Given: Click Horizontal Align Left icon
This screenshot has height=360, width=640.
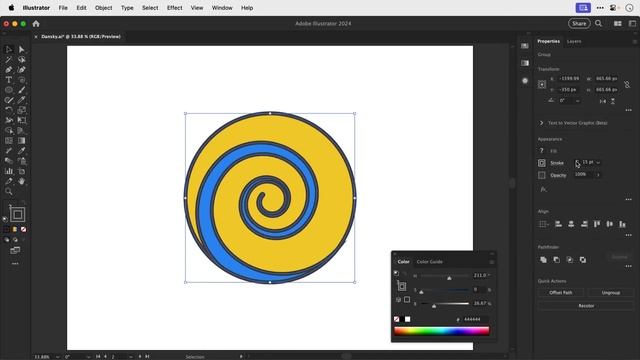Looking at the screenshot, I should pyautogui.click(x=558, y=224).
